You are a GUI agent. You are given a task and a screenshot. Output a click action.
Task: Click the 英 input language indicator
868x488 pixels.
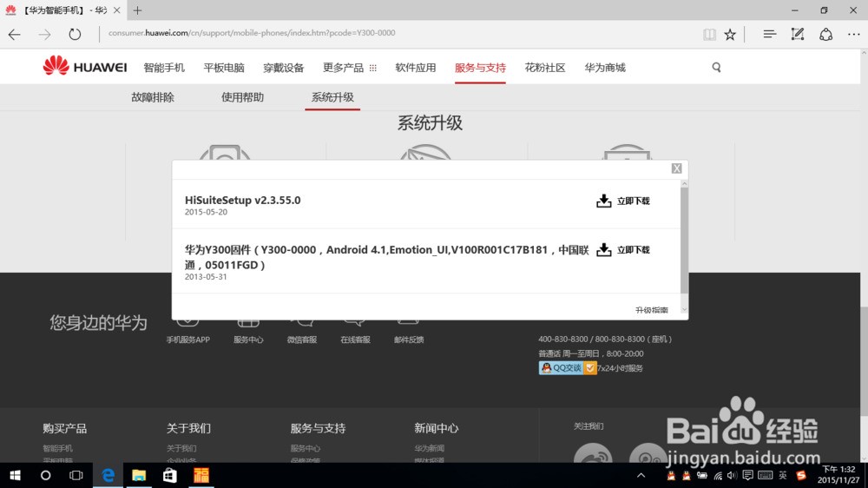click(x=783, y=475)
